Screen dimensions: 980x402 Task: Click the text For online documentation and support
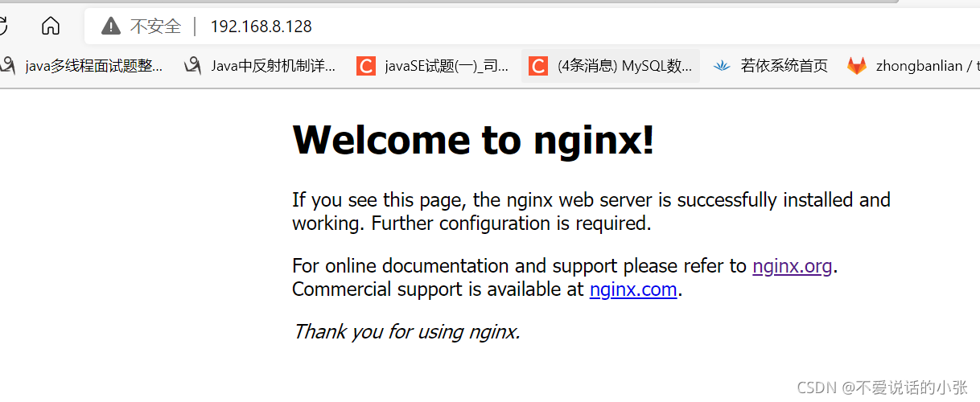(x=456, y=265)
